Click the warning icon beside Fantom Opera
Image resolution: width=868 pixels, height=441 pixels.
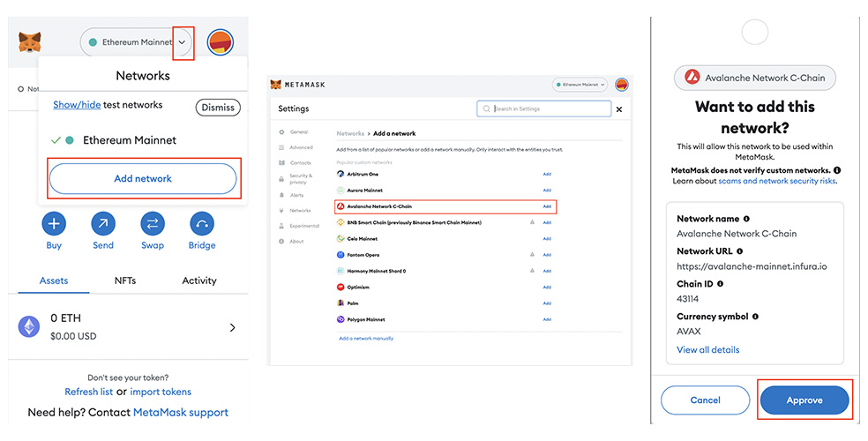[x=532, y=255]
